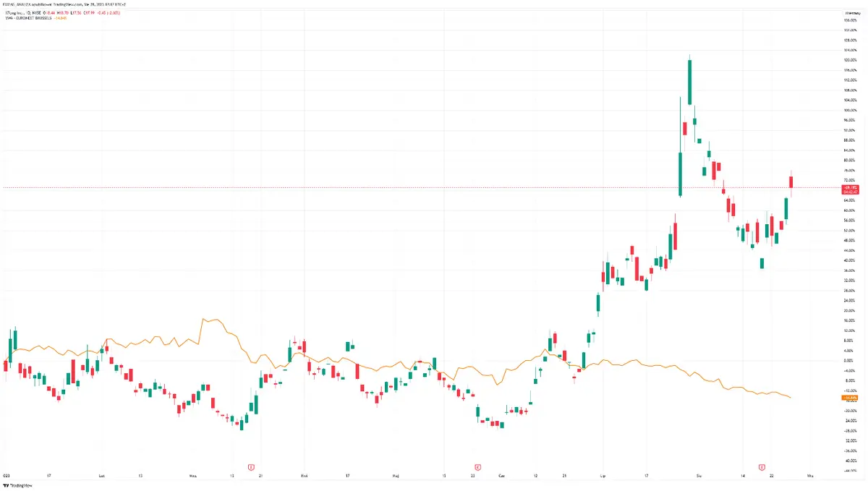Select the tallest green candle at the peak
The height and width of the screenshot is (491, 868).
690,83
